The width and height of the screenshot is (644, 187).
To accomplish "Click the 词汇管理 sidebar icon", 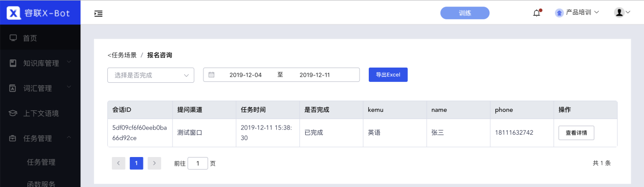I will tap(13, 88).
